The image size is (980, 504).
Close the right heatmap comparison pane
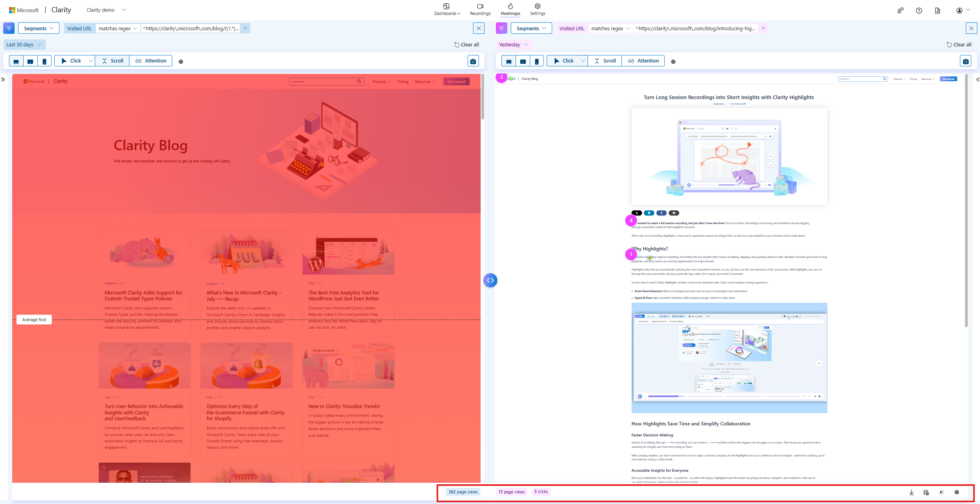point(971,28)
